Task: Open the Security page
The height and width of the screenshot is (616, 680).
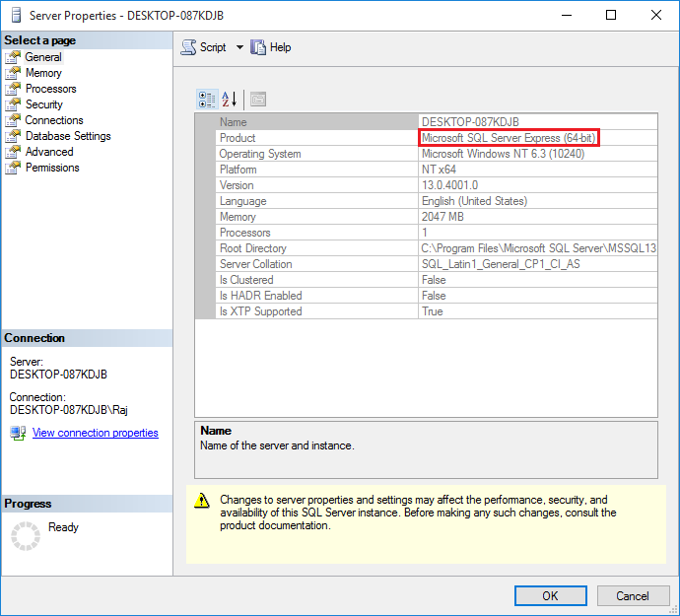Action: (x=43, y=104)
